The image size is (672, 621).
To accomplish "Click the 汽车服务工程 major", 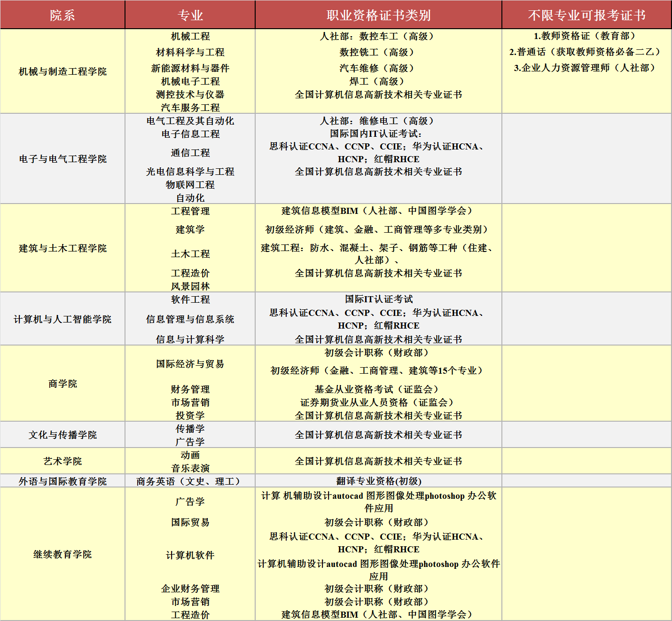I will click(190, 108).
